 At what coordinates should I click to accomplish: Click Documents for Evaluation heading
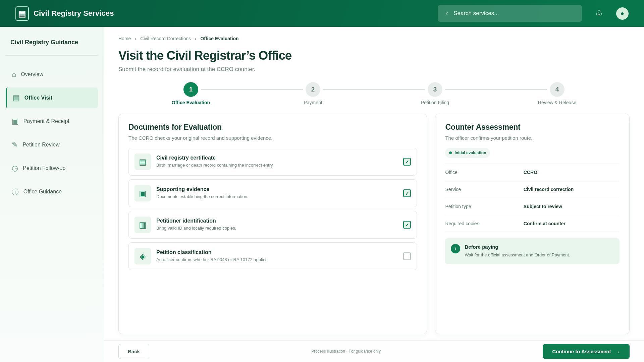coord(175,127)
